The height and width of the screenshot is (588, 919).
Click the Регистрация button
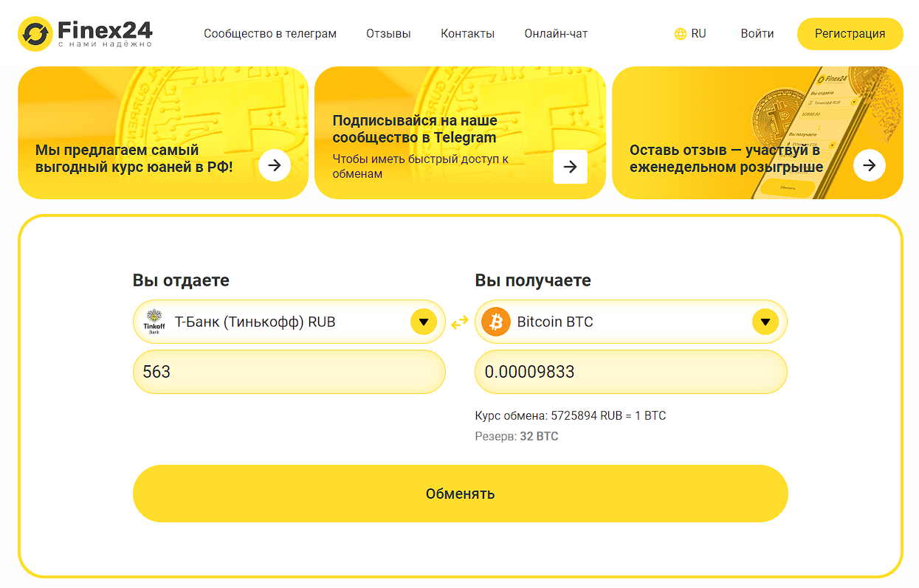(850, 34)
